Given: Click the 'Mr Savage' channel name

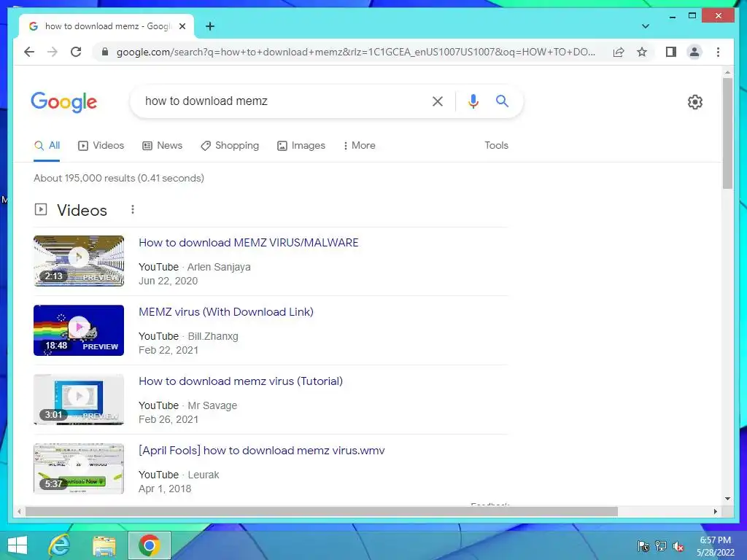Looking at the screenshot, I should (212, 405).
